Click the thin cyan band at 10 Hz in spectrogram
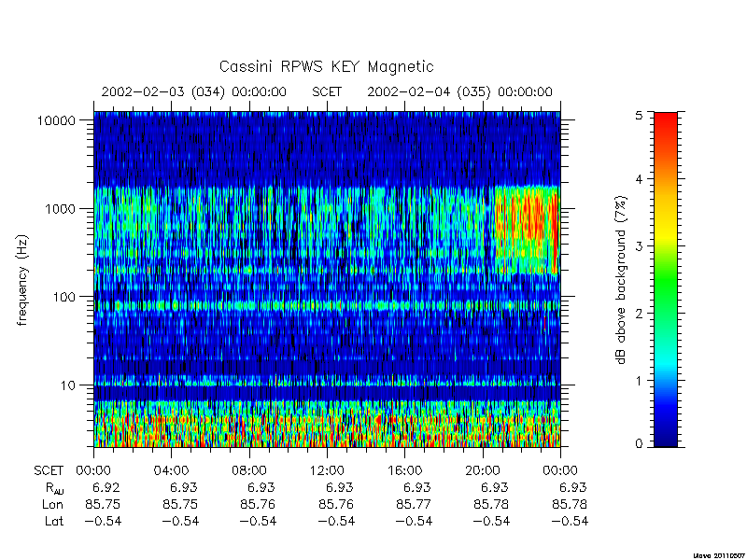Viewport: 747px width, 560px height. (x=327, y=382)
